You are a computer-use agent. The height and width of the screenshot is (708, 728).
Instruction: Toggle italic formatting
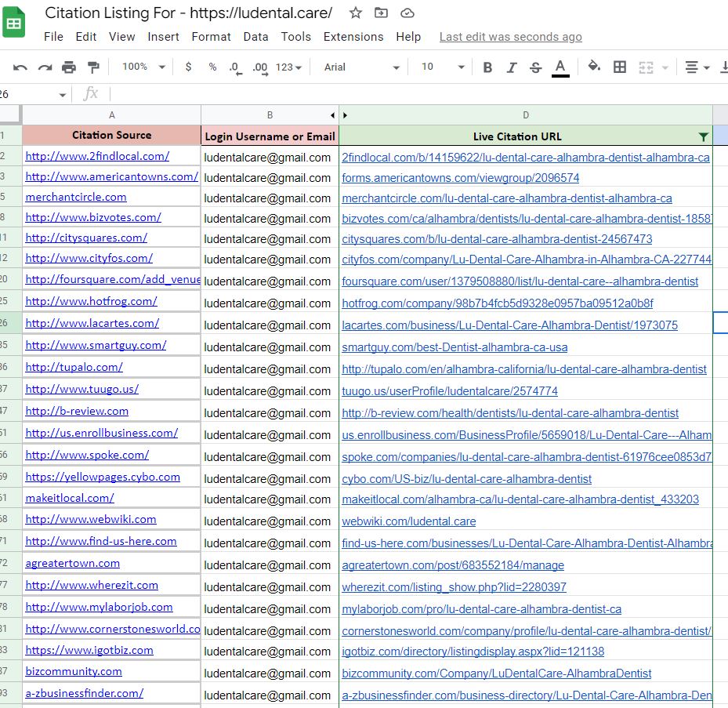coord(512,67)
